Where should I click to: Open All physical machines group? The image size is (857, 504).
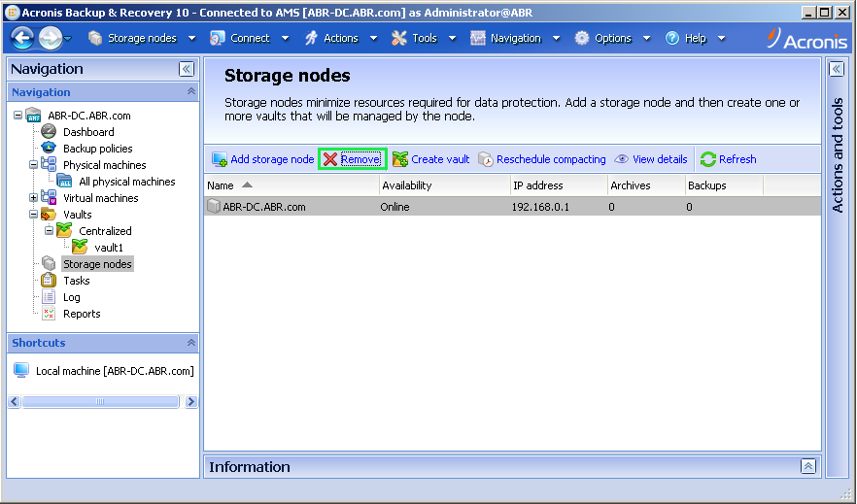point(126,182)
